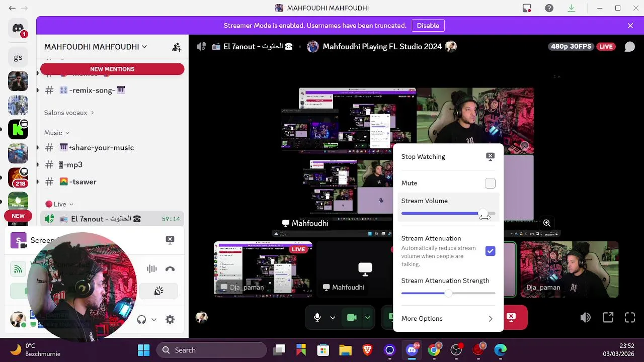The width and height of the screenshot is (644, 362).
Task: Expand MAHFOUDHI MAHFOUDHI server menu
Action: click(96, 47)
